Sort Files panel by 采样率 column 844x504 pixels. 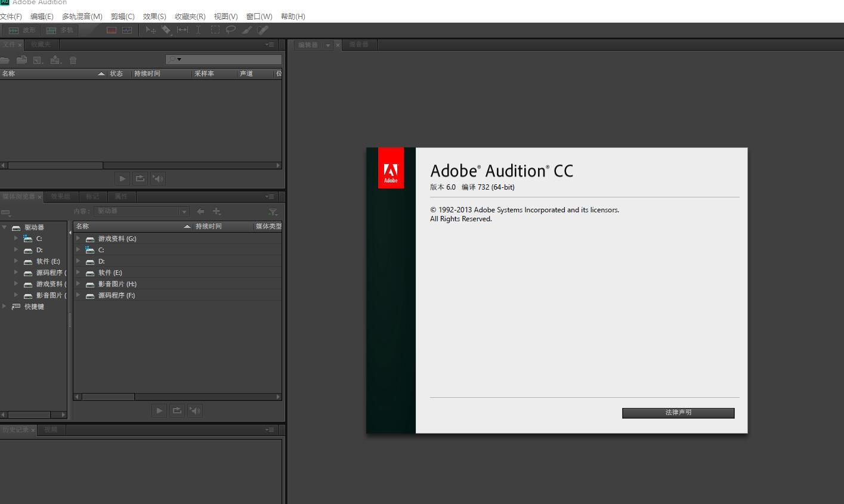click(214, 74)
